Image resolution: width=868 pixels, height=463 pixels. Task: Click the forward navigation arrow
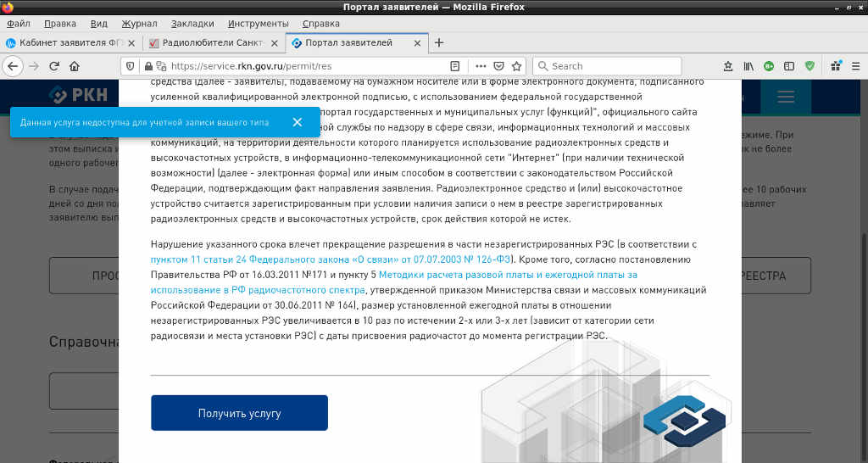[34, 66]
